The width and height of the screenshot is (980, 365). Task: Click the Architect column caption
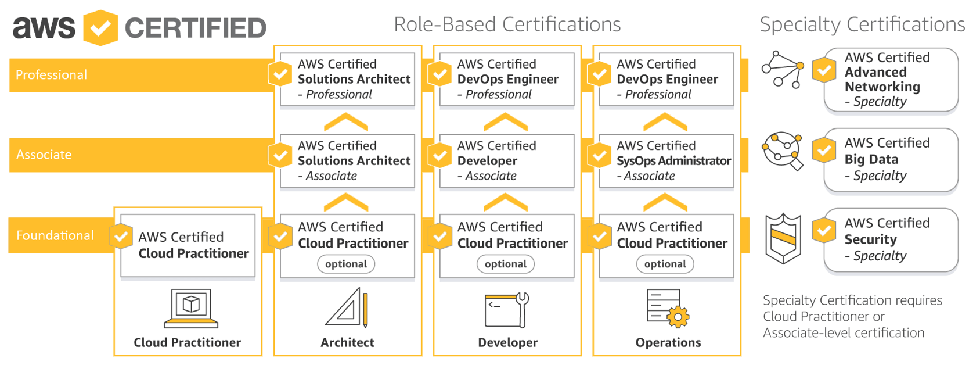[347, 342]
